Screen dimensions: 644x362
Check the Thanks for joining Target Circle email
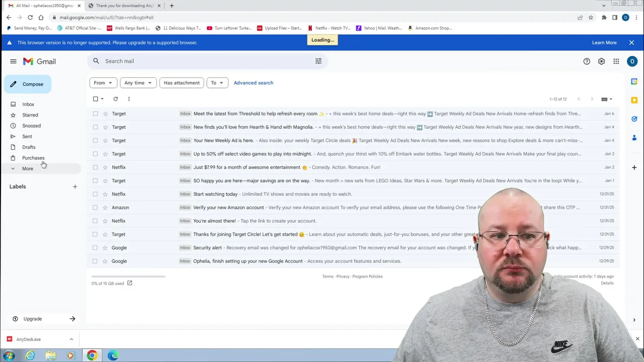pyautogui.click(x=96, y=234)
